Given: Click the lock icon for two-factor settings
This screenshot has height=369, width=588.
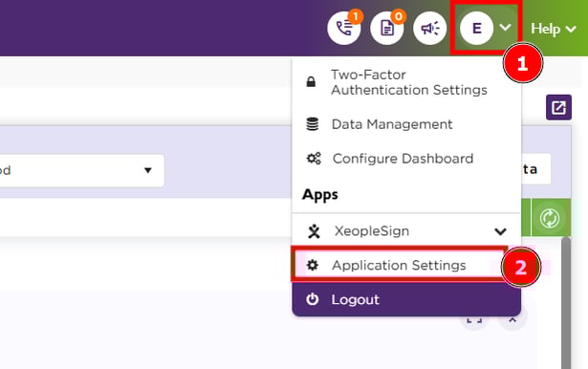Looking at the screenshot, I should [x=311, y=82].
